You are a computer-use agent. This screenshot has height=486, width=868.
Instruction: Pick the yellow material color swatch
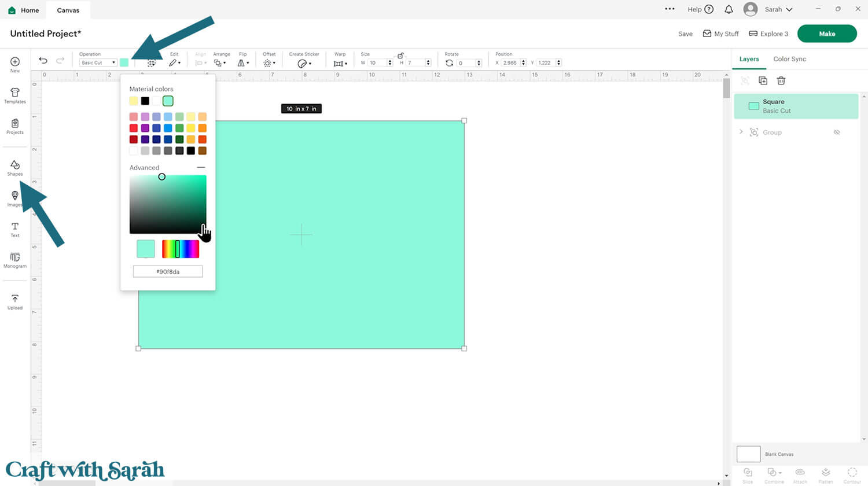click(x=134, y=101)
